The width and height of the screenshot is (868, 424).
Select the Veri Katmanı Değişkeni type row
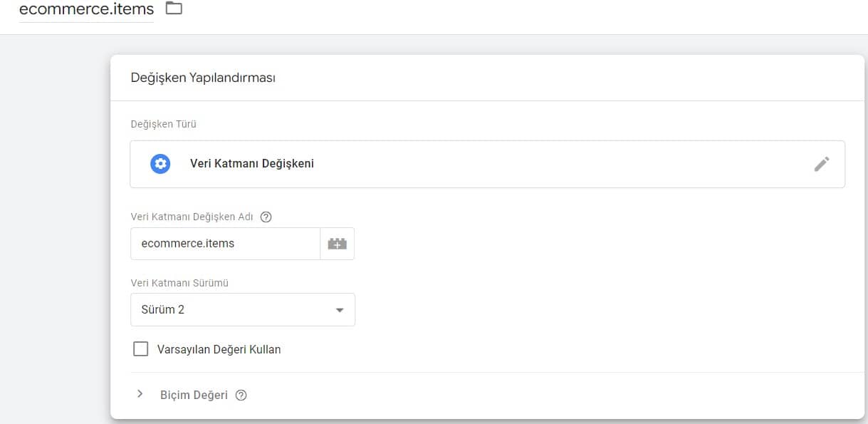coord(487,164)
